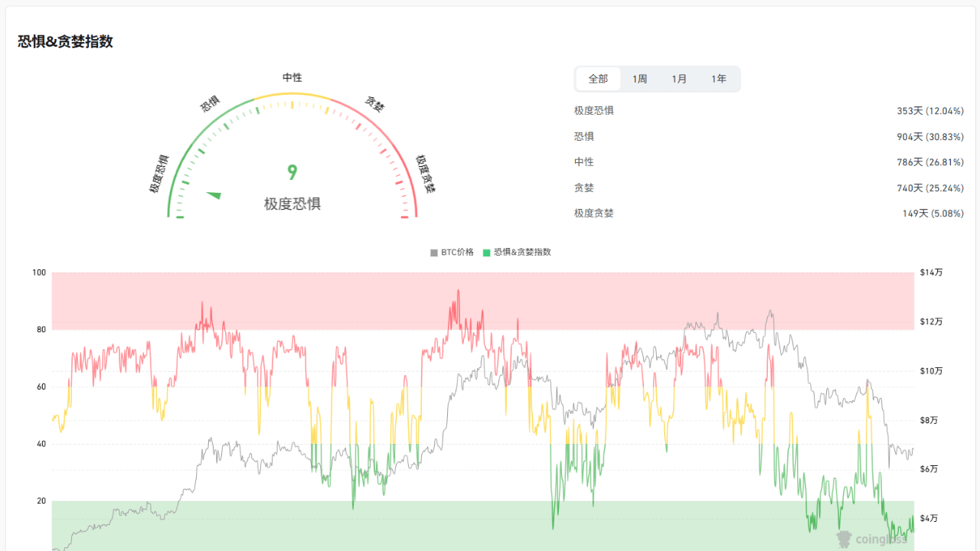Switch to the 1周 tab
The image size is (980, 551).
click(639, 79)
